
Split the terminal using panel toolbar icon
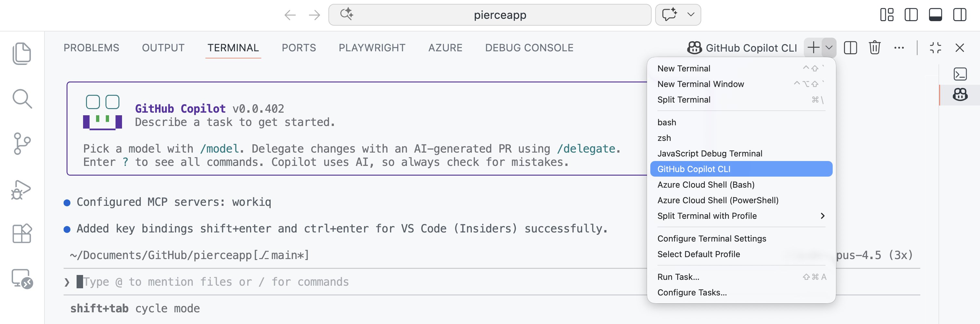click(850, 48)
